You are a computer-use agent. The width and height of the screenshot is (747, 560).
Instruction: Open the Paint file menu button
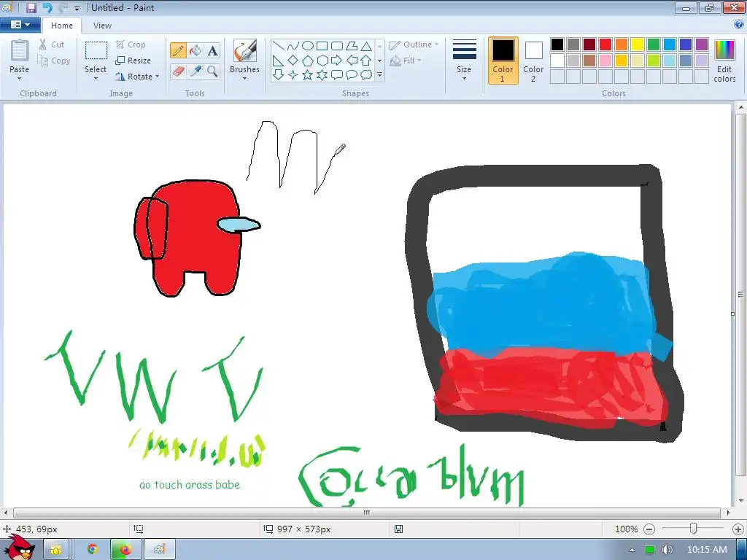(20, 25)
